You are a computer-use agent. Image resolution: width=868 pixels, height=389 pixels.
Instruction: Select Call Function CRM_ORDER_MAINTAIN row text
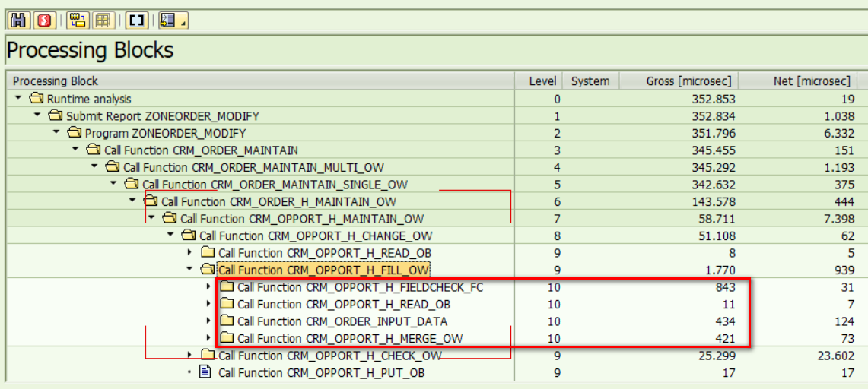(201, 150)
